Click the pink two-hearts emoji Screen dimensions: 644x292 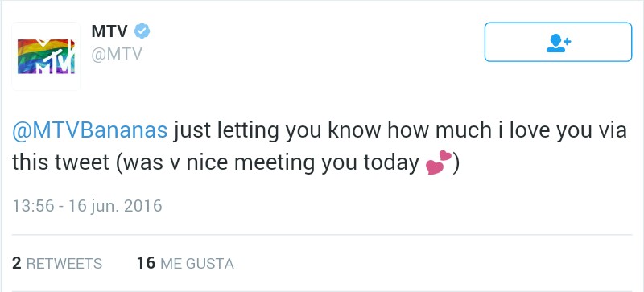439,162
